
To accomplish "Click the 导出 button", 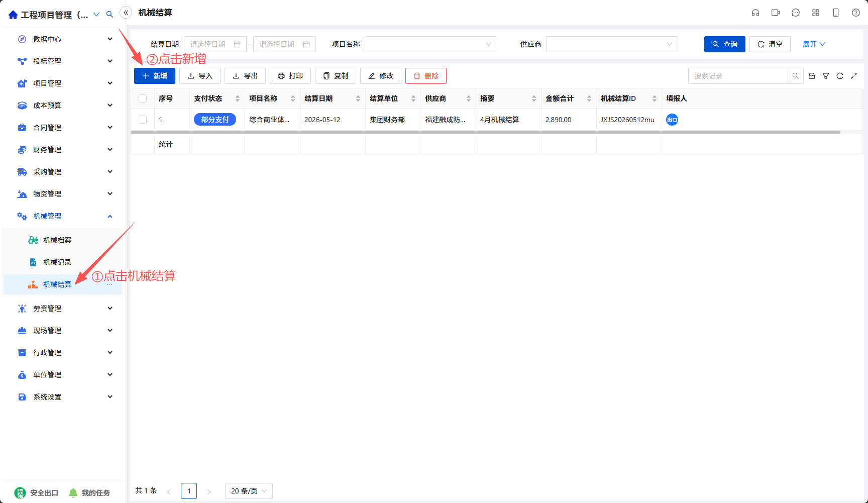I will [x=245, y=76].
